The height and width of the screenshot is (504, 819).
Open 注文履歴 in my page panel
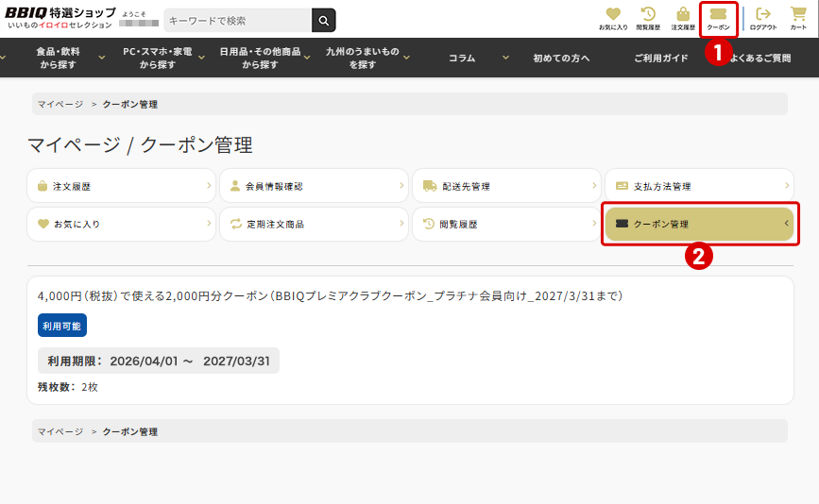(x=122, y=186)
